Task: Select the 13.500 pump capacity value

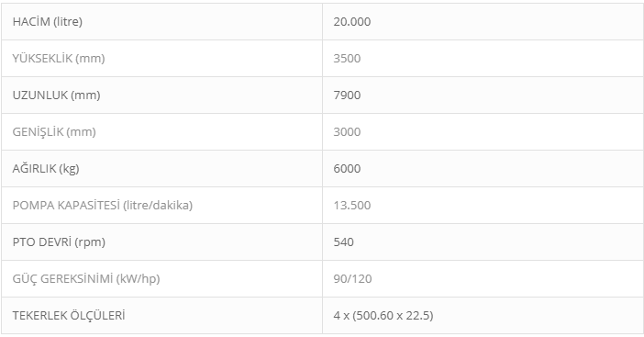Action: click(352, 205)
